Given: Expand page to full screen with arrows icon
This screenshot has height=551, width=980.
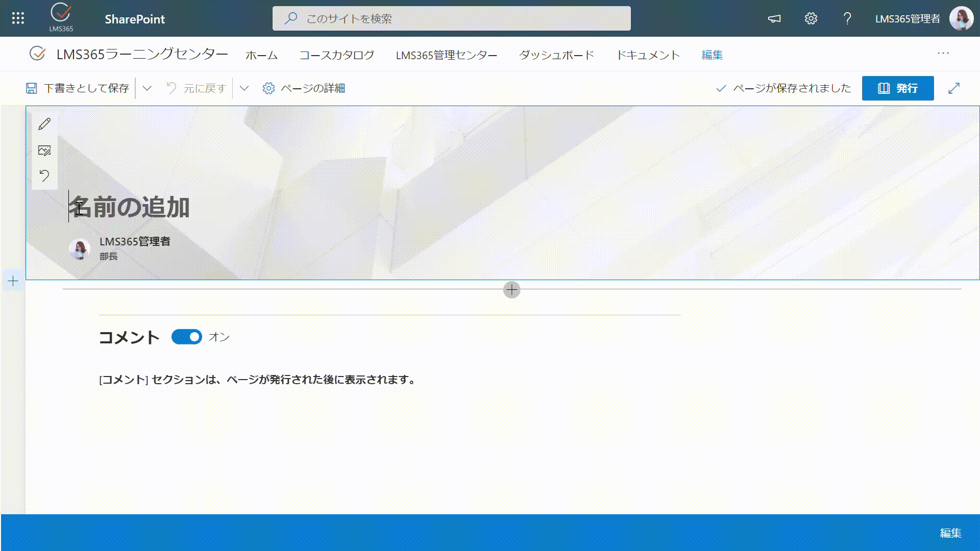Looking at the screenshot, I should point(953,88).
